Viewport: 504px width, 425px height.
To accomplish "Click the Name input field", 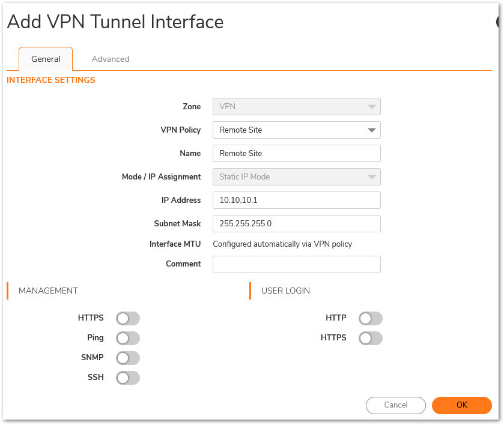I will point(296,153).
